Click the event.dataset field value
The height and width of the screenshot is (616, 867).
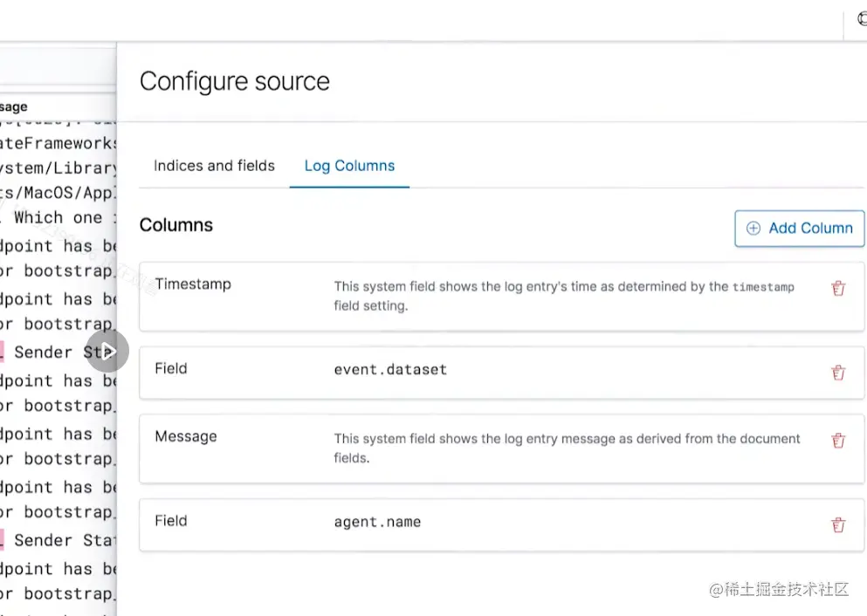point(390,369)
